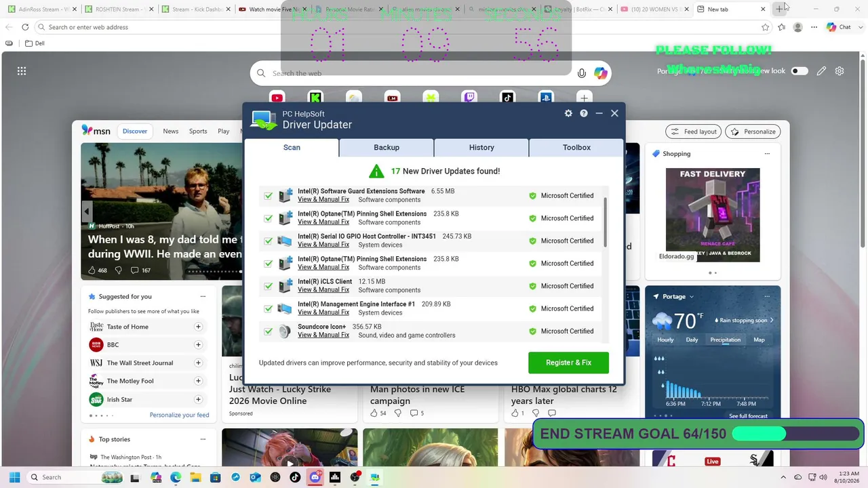Open the Kick quick link shortcut
Screen dimensions: 868x488
pyautogui.click(x=315, y=98)
